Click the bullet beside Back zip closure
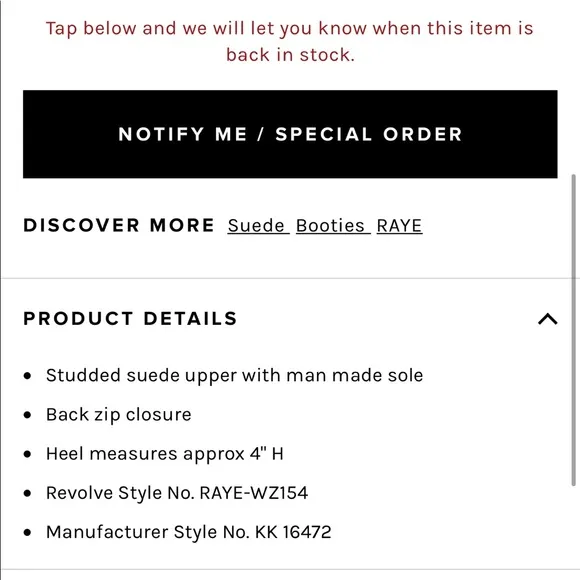Viewport: 580px width, 580px height. 27,415
